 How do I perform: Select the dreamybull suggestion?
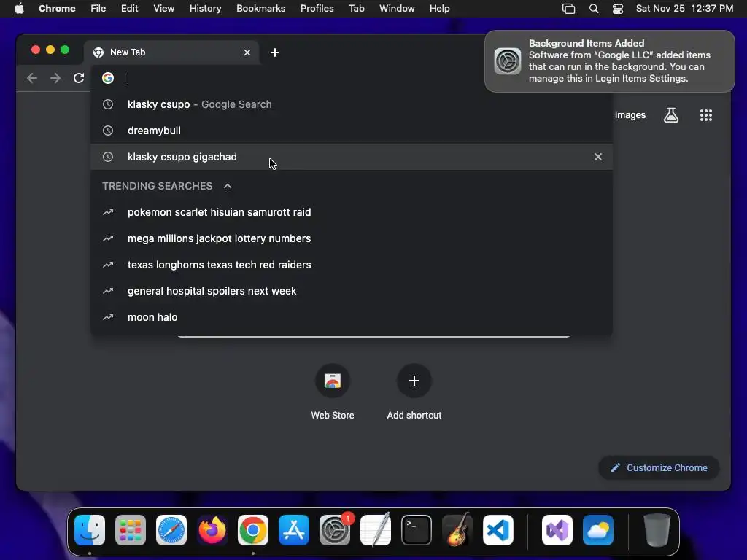click(352, 131)
